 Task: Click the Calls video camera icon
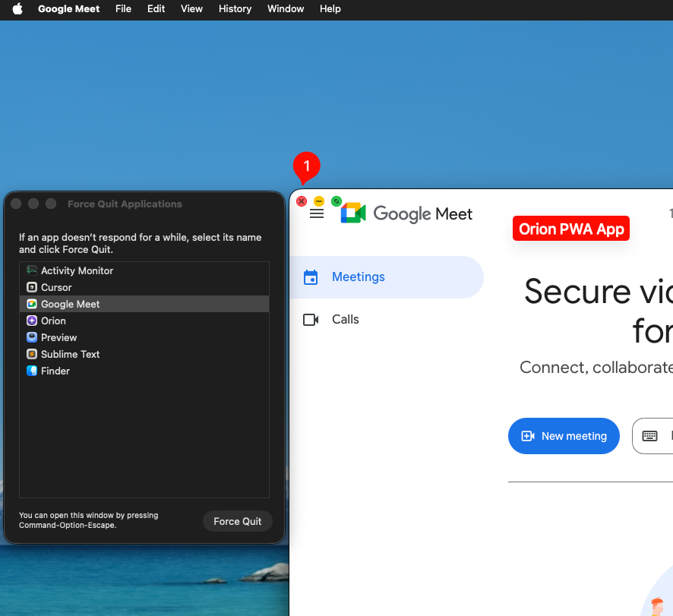pos(311,320)
